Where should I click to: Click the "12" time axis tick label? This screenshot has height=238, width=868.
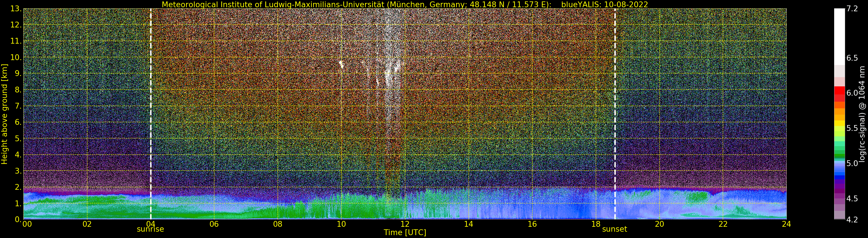click(405, 224)
